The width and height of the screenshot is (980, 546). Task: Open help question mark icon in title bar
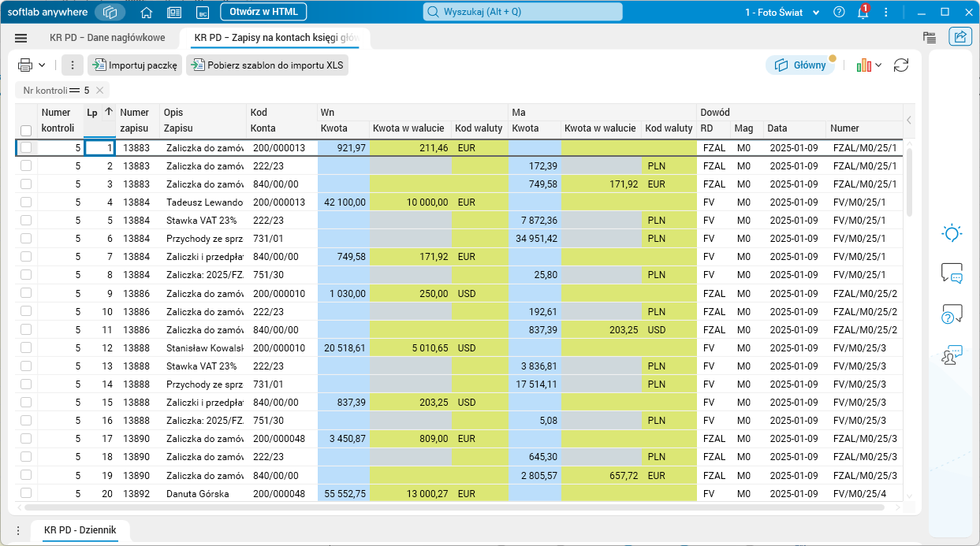coord(839,13)
